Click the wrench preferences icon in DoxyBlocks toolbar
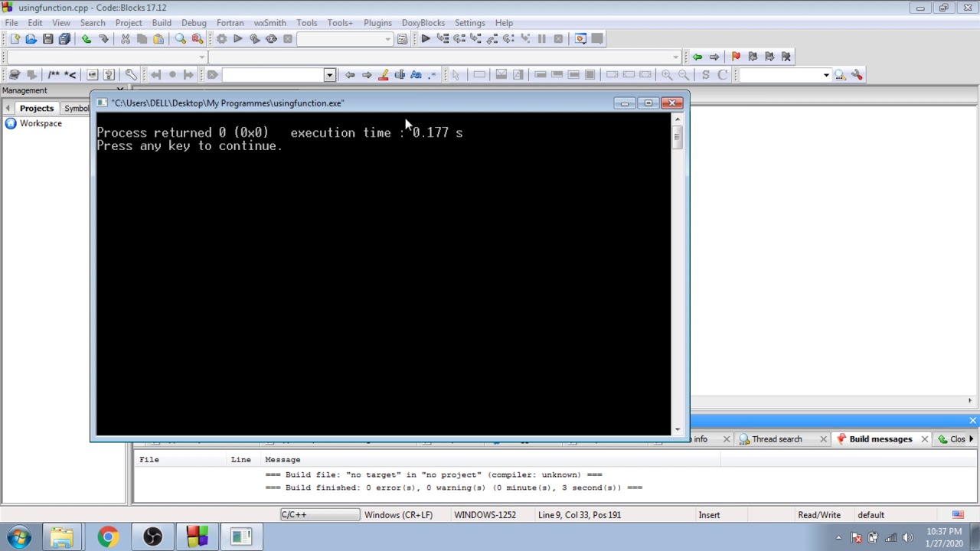The height and width of the screenshot is (551, 980). tap(131, 75)
